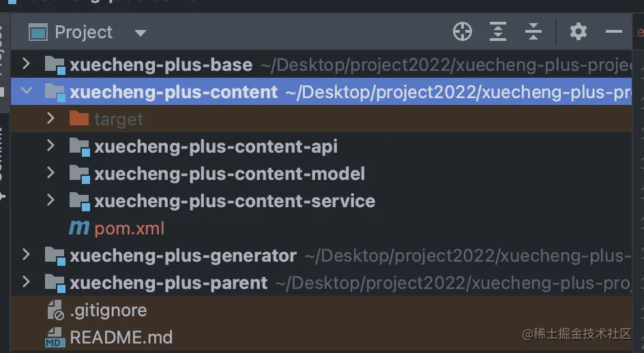The height and width of the screenshot is (353, 644).
Task: Expand the xuecheng-plus-base module
Action: [26, 65]
